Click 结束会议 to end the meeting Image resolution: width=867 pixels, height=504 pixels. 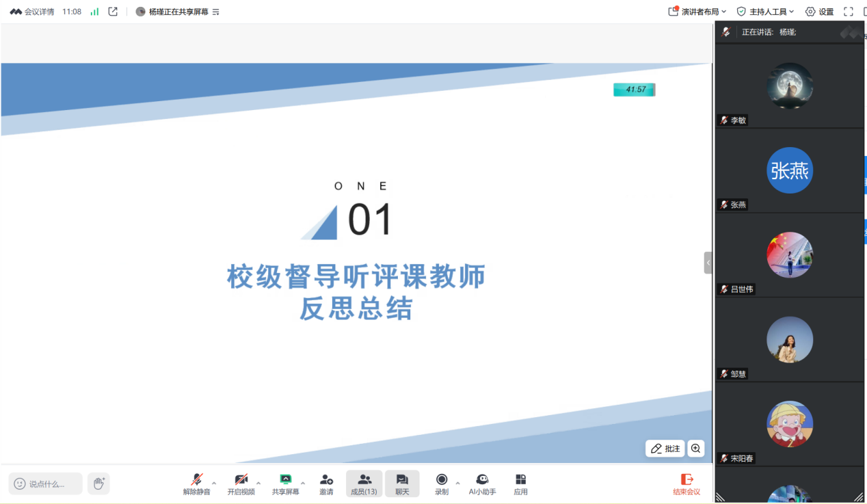click(x=686, y=484)
